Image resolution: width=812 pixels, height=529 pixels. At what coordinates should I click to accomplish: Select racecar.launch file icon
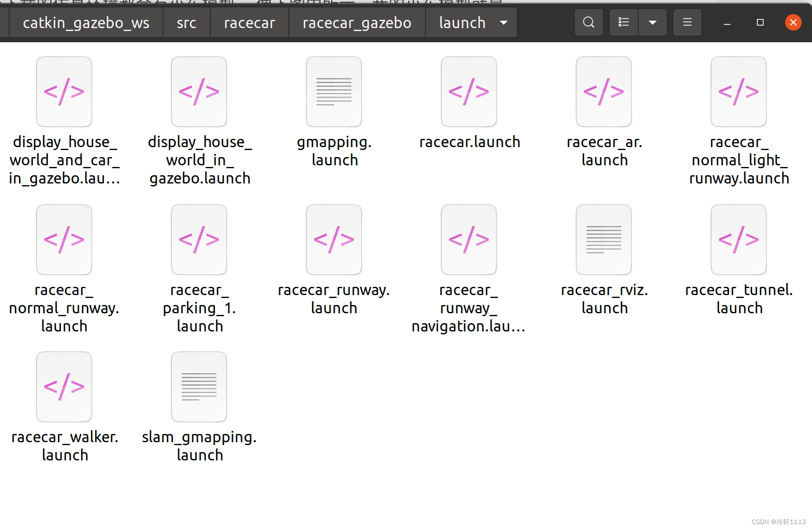(x=469, y=92)
